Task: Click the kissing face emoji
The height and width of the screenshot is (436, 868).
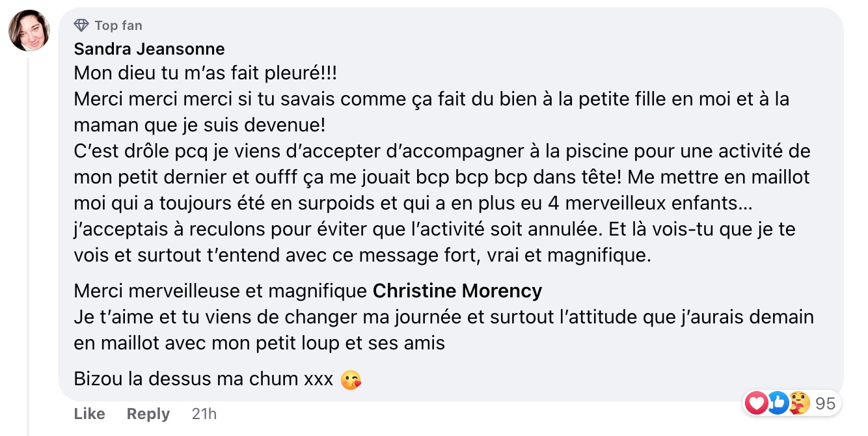Action: 351,379
